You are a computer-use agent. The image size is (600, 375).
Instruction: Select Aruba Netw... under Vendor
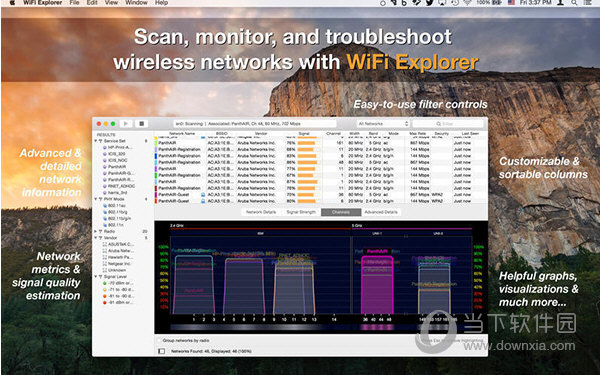coord(121,251)
